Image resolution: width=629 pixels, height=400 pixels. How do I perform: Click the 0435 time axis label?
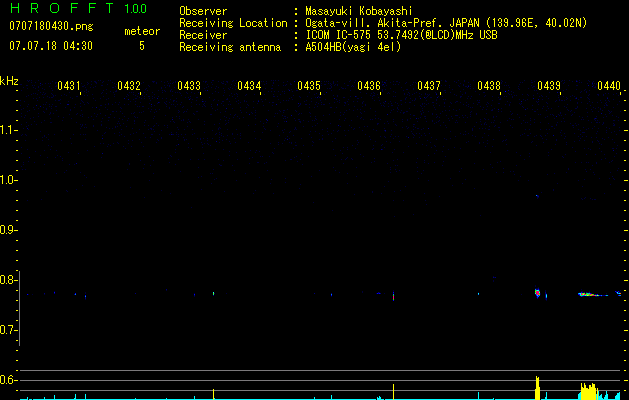pos(309,85)
